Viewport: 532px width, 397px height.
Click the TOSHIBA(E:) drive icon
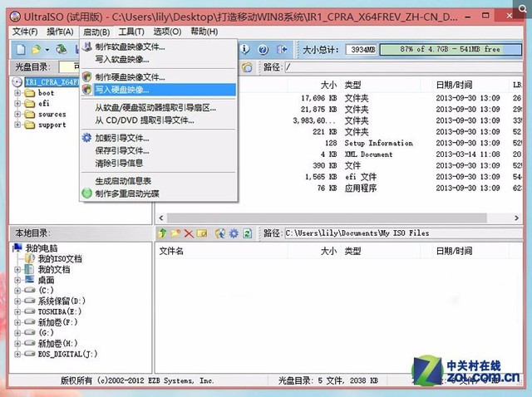click(30, 311)
